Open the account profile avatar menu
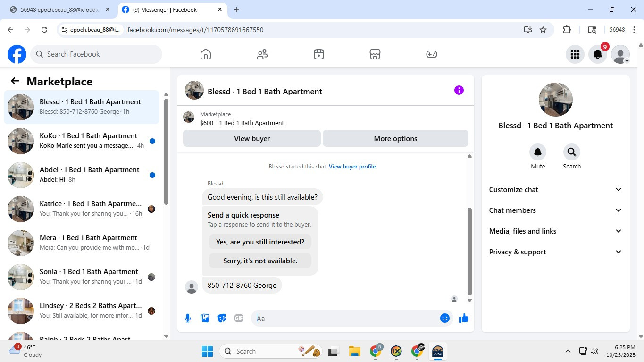644x362 pixels. click(x=620, y=54)
